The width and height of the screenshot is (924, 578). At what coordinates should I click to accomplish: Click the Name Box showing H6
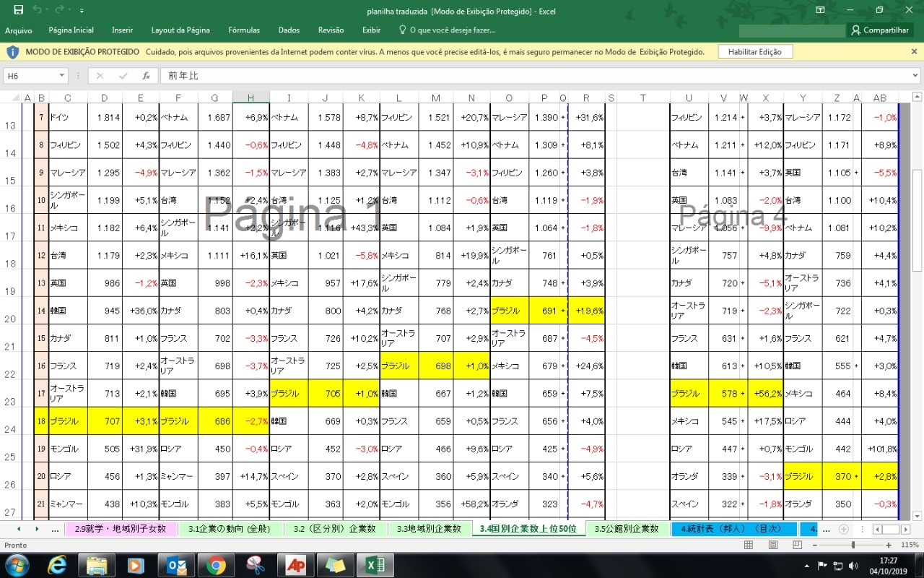[30, 76]
